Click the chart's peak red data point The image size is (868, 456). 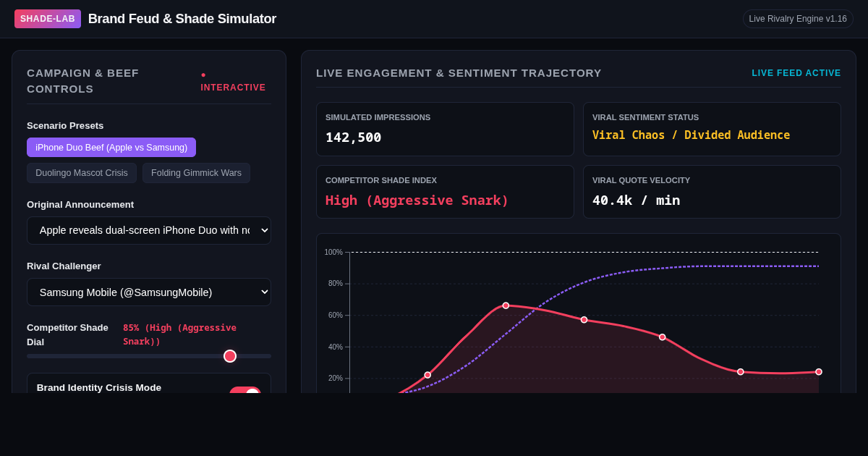[x=506, y=305]
